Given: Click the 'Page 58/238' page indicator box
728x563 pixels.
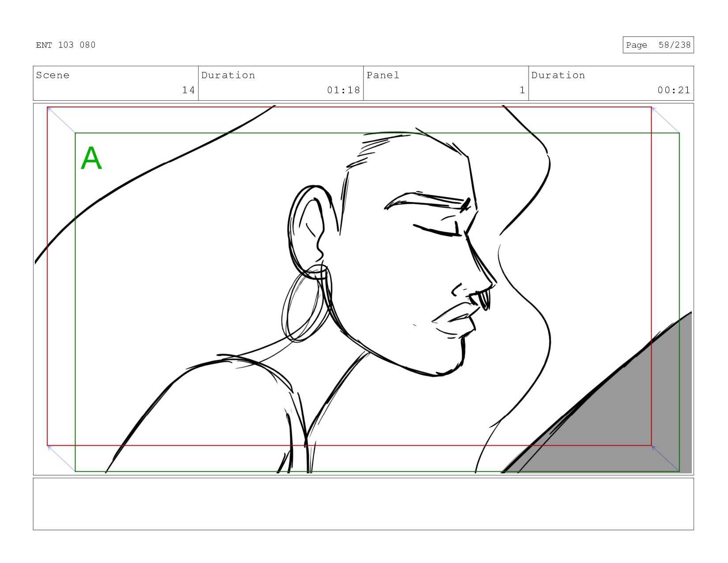Looking at the screenshot, I should tap(658, 45).
